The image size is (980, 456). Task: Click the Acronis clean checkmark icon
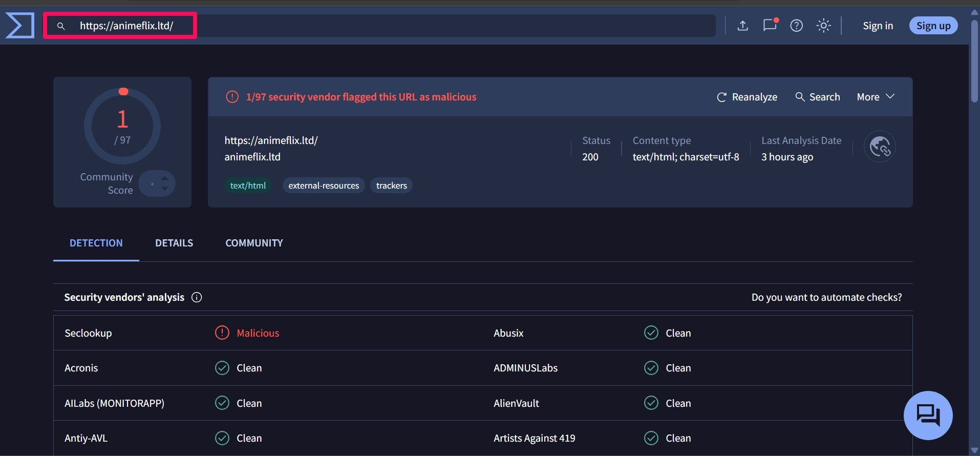(x=222, y=368)
